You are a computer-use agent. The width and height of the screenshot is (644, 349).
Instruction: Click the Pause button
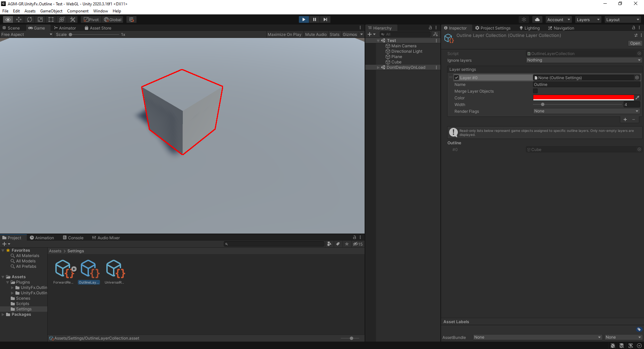coord(314,19)
